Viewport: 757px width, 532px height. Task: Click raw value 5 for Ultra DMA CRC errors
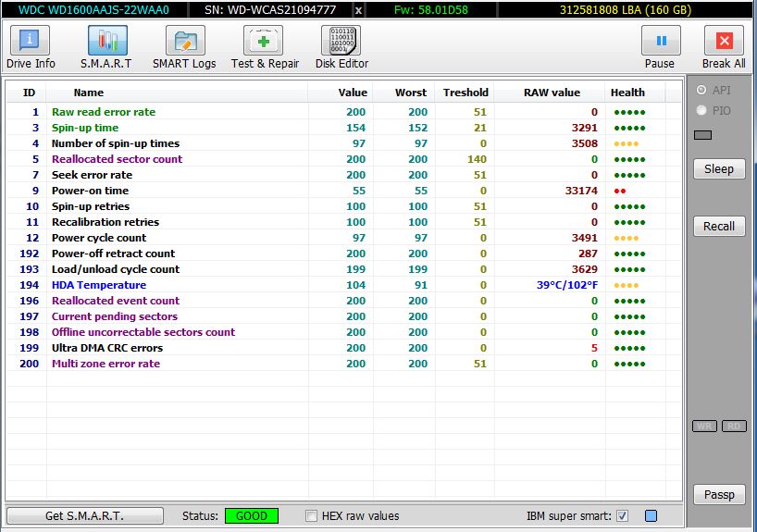[594, 348]
